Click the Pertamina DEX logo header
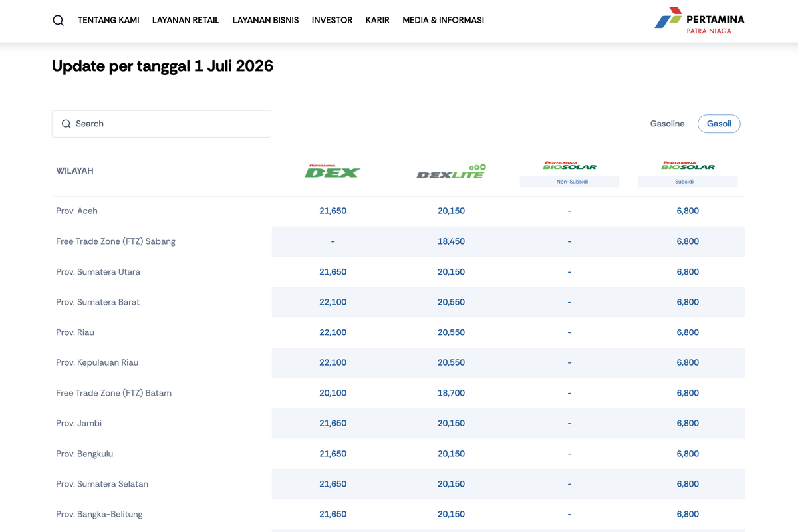This screenshot has height=532, width=798. 332,171
